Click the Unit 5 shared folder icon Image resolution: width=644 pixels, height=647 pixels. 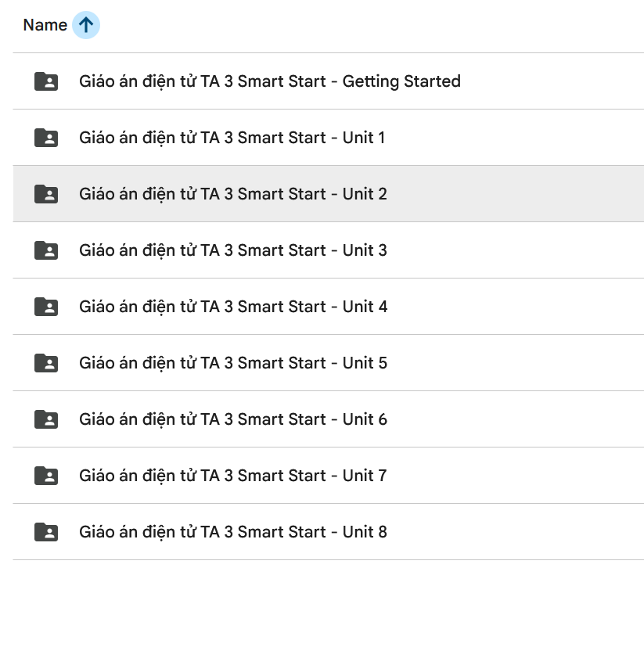click(47, 363)
